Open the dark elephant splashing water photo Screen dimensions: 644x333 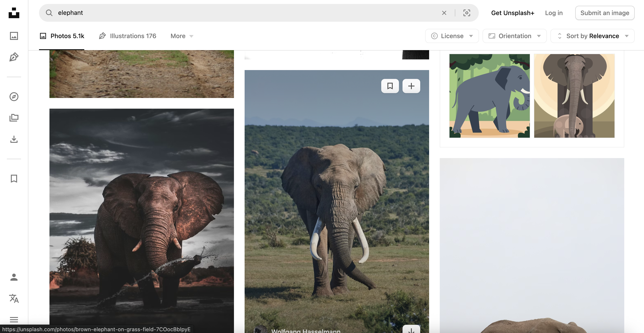pyautogui.click(x=141, y=221)
